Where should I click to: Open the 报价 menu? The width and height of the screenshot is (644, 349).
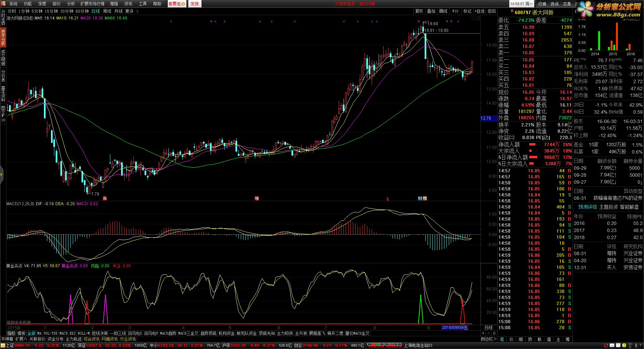point(56,4)
